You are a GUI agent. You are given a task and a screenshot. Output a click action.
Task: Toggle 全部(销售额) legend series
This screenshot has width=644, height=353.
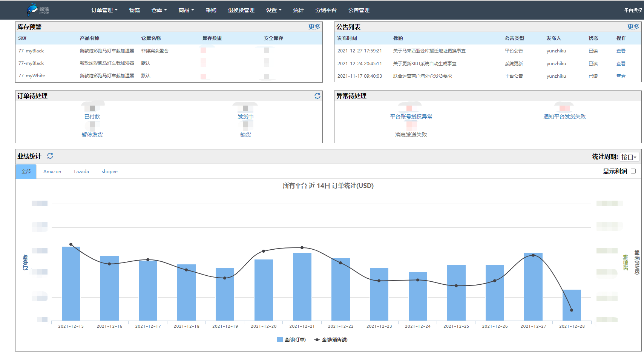pos(331,339)
